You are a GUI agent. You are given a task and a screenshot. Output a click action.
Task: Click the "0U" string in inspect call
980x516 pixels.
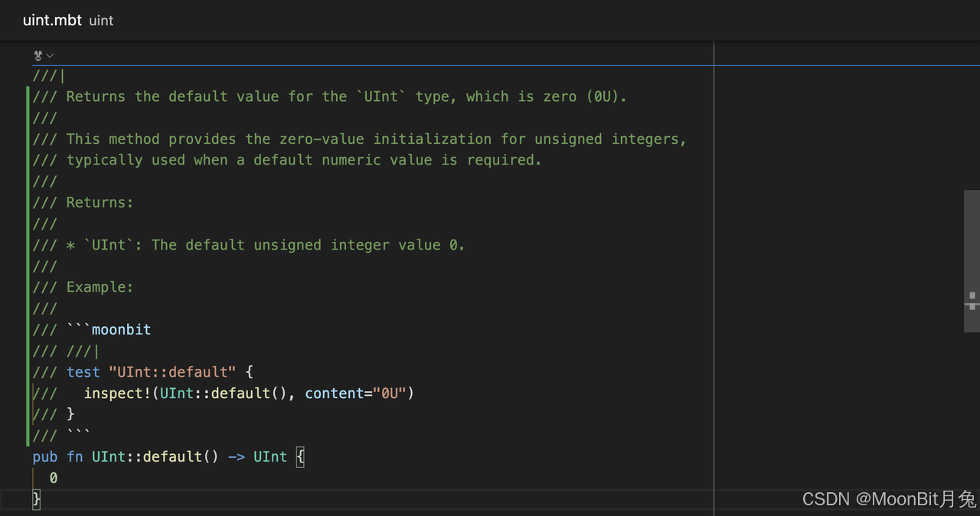(390, 393)
